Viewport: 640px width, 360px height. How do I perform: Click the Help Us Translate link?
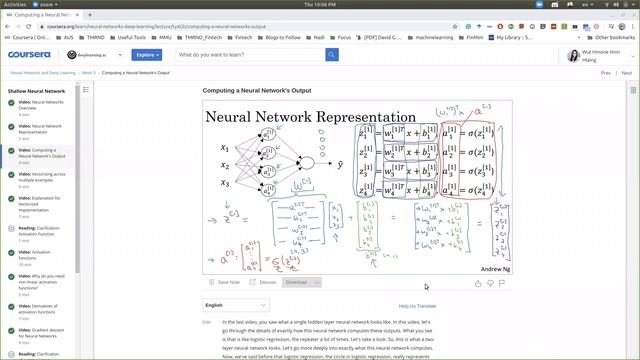coord(417,306)
